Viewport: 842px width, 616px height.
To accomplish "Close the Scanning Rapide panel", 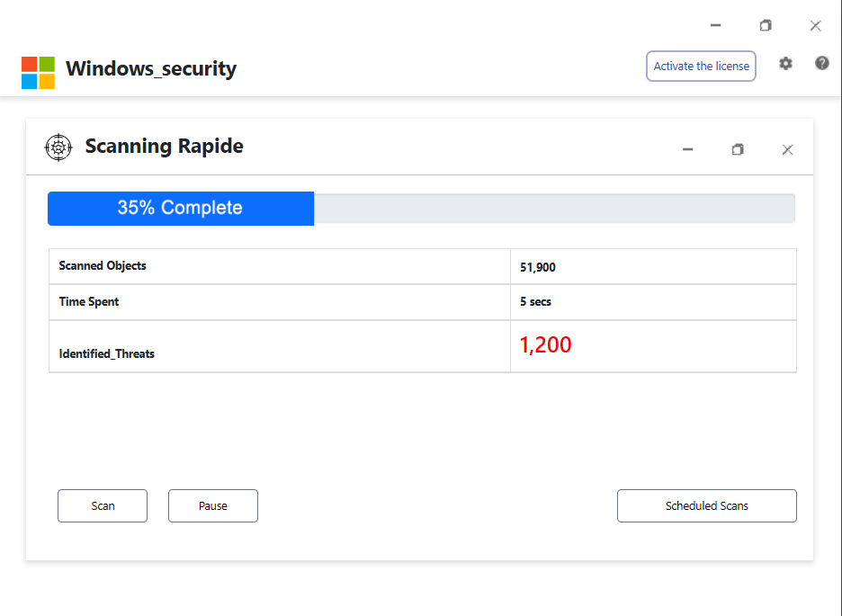I will [787, 149].
